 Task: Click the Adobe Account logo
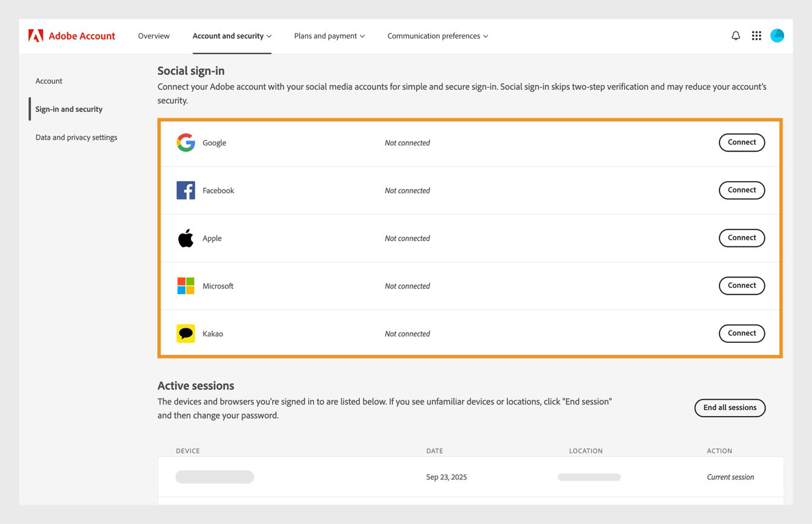coord(71,36)
